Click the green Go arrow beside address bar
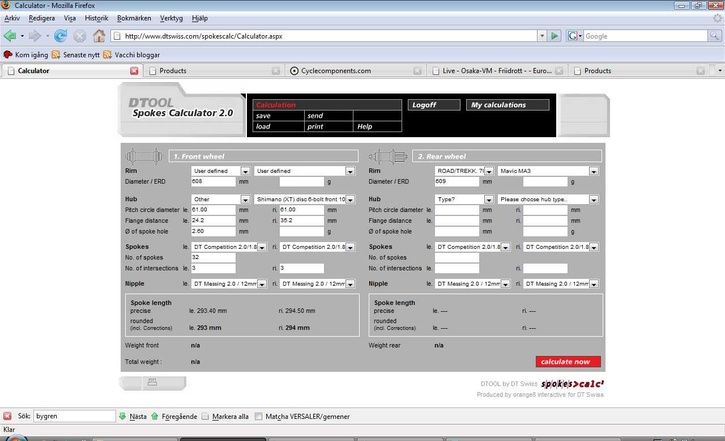 (x=554, y=36)
